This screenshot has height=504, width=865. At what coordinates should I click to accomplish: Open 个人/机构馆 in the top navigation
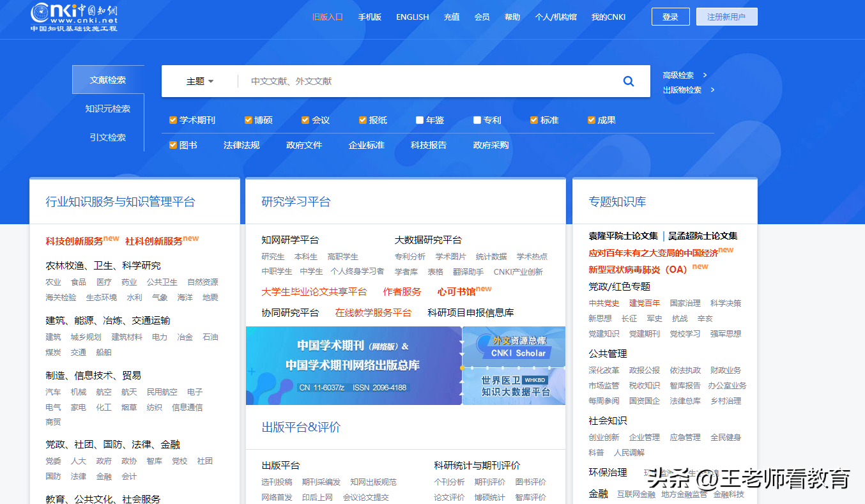click(x=556, y=17)
